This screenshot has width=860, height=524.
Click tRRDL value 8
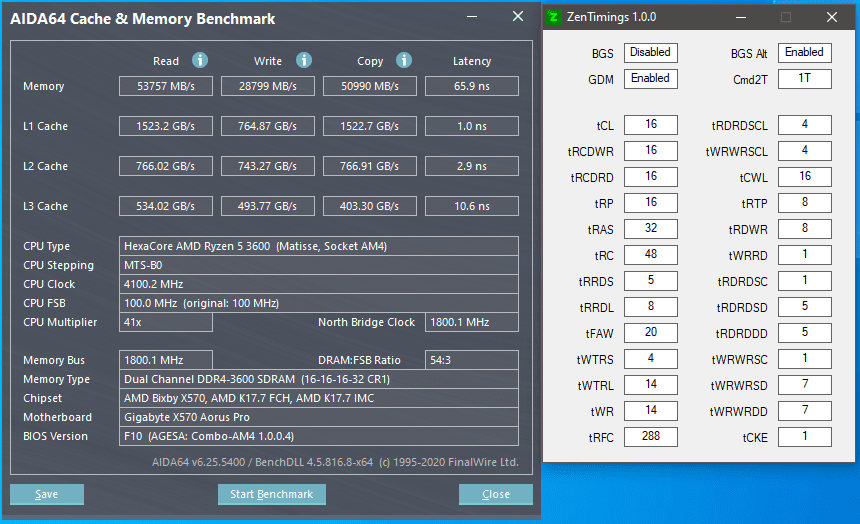[650, 306]
